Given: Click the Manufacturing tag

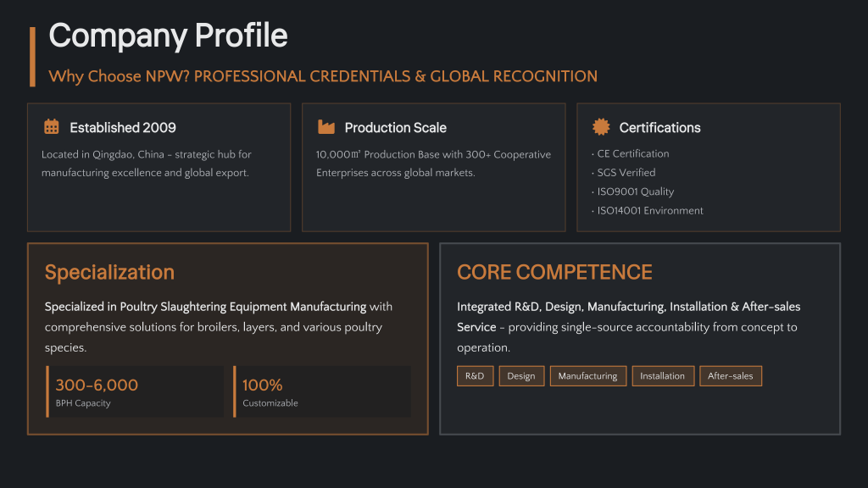Looking at the screenshot, I should [587, 376].
